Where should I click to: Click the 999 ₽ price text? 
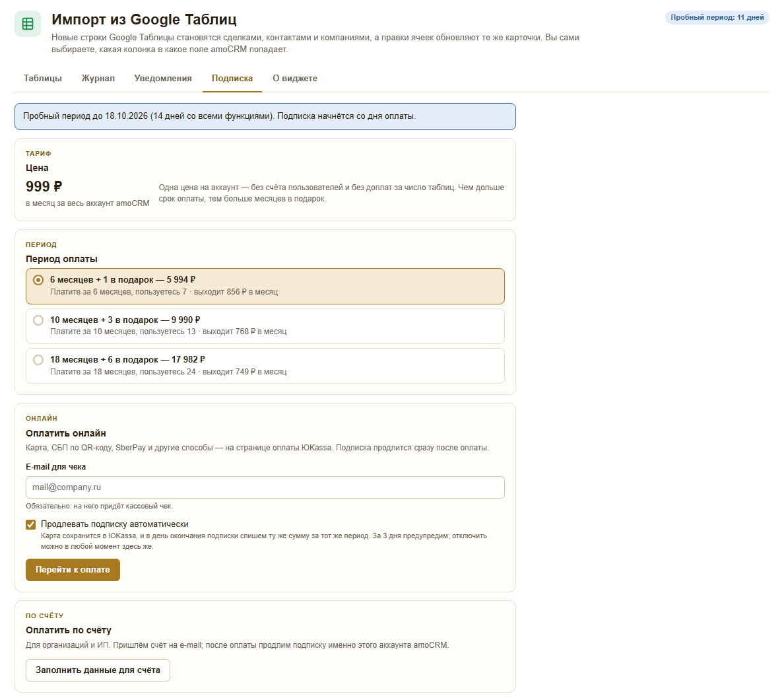[44, 187]
